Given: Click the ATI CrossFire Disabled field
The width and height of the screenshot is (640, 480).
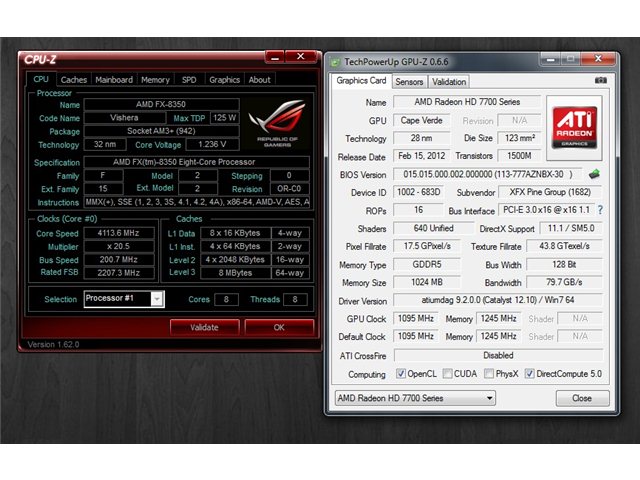Looking at the screenshot, I should click(498, 355).
